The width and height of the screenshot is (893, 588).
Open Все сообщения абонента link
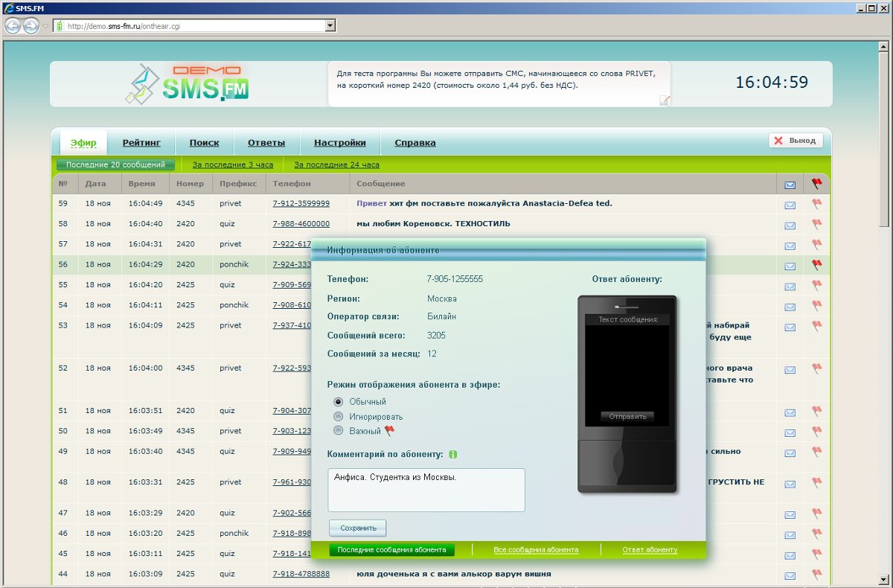536,550
